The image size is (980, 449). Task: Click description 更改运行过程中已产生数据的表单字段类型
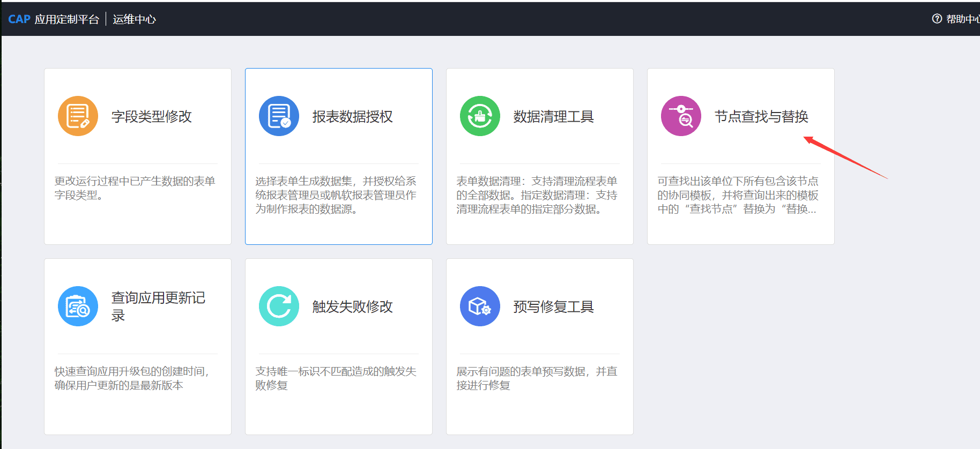[135, 188]
